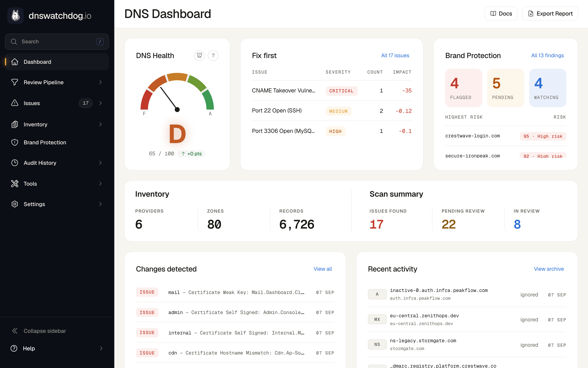Expand the Audit History chevron
The height and width of the screenshot is (368, 588).
coord(100,163)
